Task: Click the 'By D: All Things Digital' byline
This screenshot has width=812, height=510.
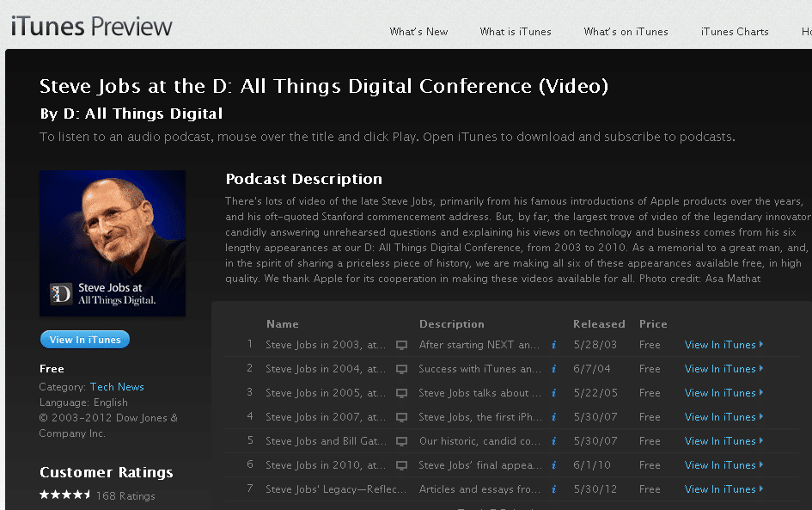Action: (131, 114)
